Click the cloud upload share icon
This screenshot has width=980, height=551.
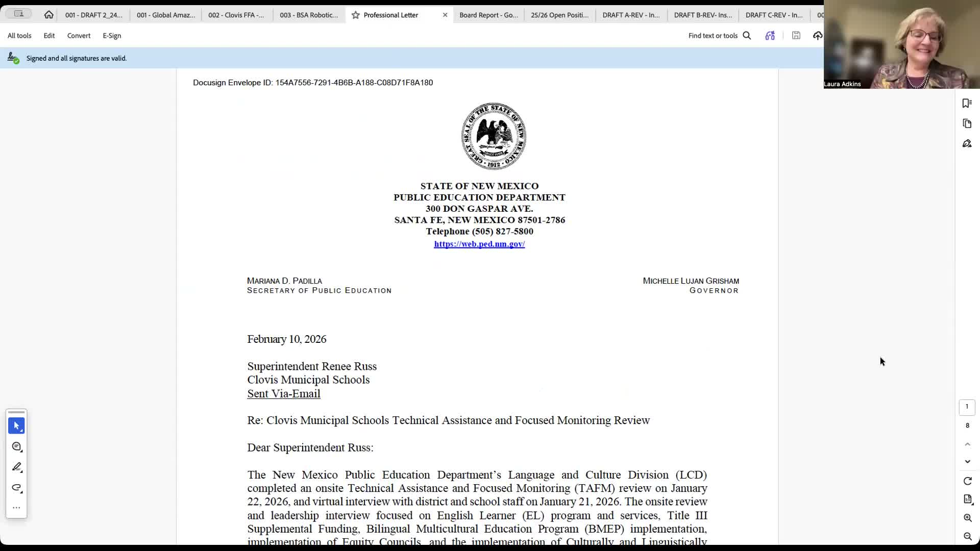(x=817, y=35)
